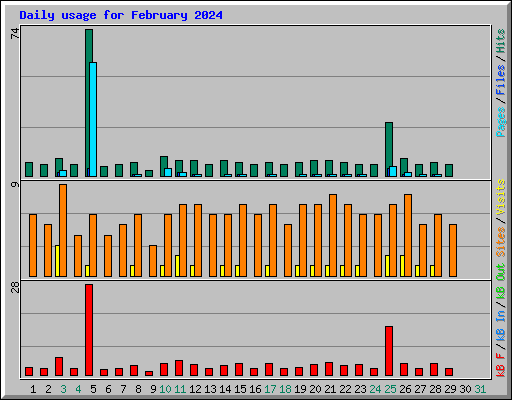Click the cyan "Pages" legend label
Viewport: 512px width, 400px height.
coord(501,122)
